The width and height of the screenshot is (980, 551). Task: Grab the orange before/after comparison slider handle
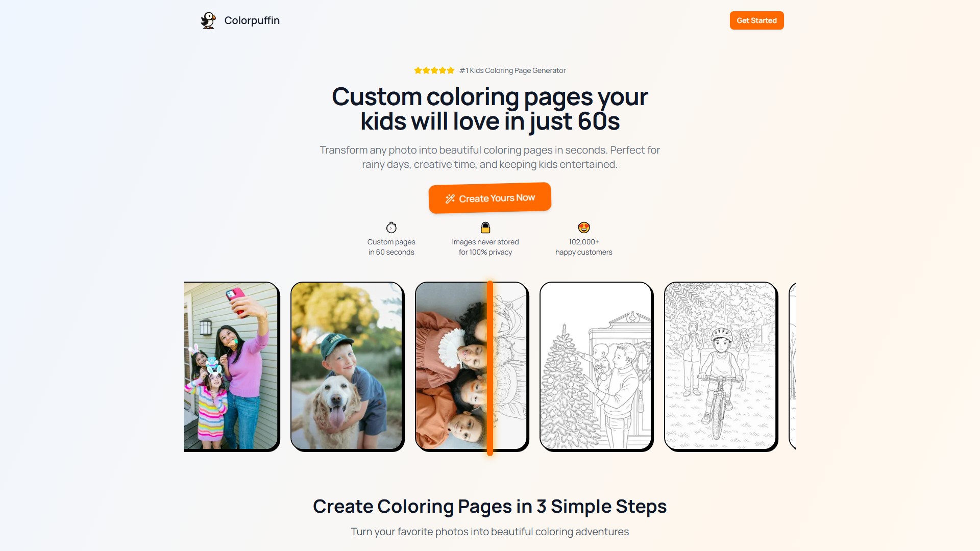pyautogui.click(x=490, y=367)
